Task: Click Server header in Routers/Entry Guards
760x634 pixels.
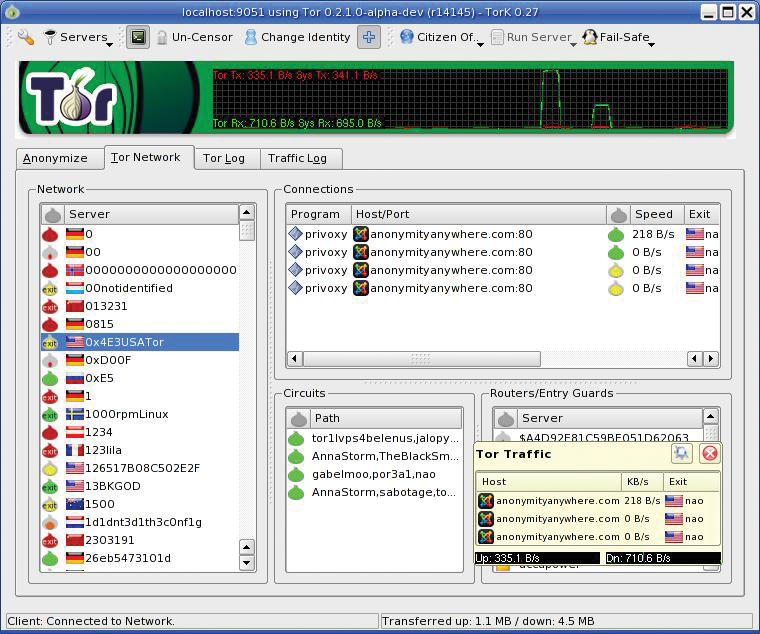Action: pyautogui.click(x=609, y=418)
